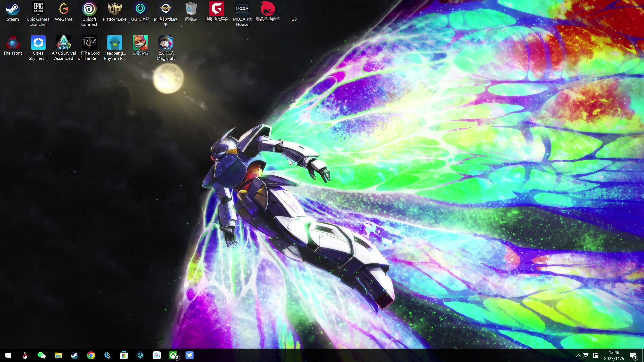This screenshot has height=362, width=644.
Task: Open the notification action center
Action: point(633,356)
